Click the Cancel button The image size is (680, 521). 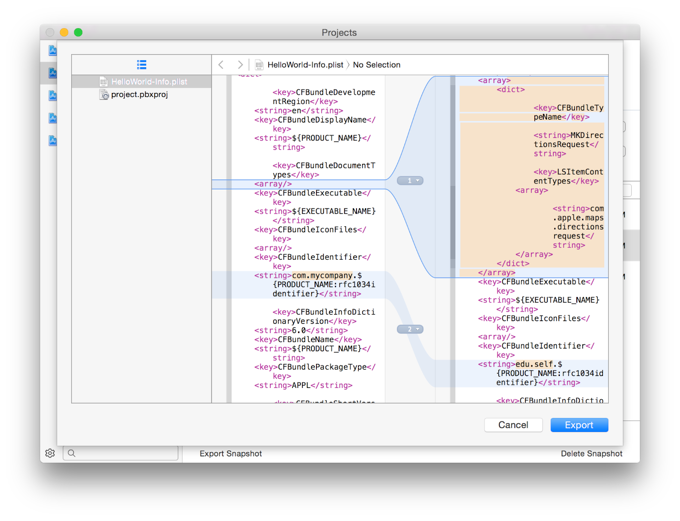tap(513, 425)
